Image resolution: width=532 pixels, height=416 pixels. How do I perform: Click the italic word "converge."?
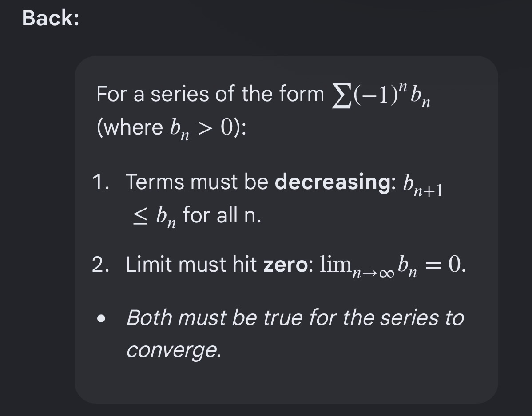pyautogui.click(x=174, y=350)
